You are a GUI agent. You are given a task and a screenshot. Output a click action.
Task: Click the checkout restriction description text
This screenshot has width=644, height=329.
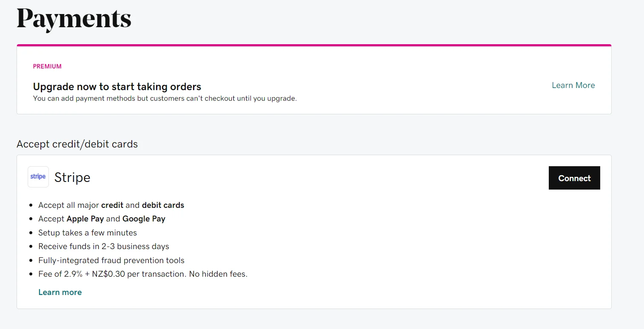165,98
